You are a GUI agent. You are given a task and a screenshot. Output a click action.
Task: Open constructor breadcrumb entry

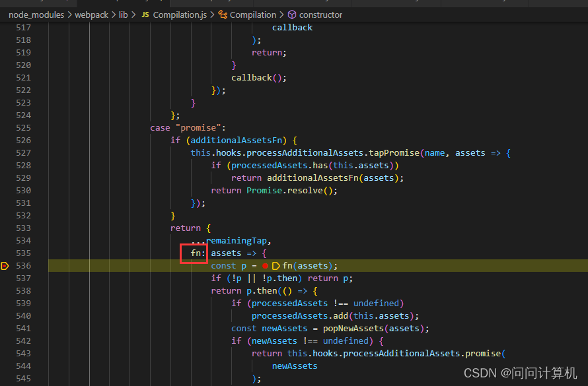pos(320,15)
